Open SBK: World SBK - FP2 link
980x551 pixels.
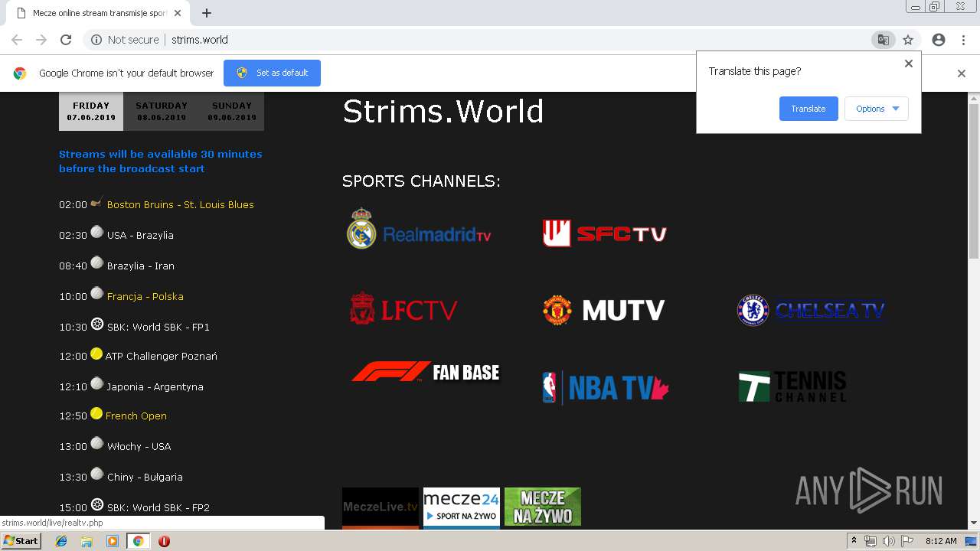pos(158,507)
